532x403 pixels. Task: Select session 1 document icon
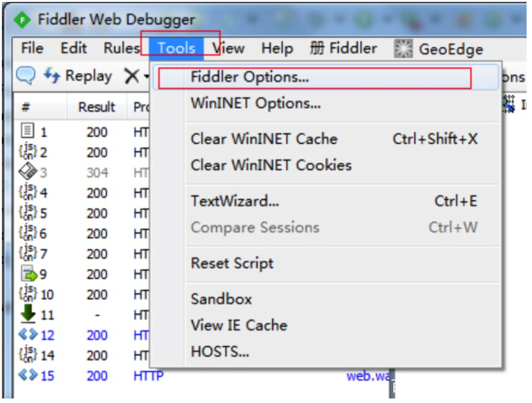[x=27, y=130]
